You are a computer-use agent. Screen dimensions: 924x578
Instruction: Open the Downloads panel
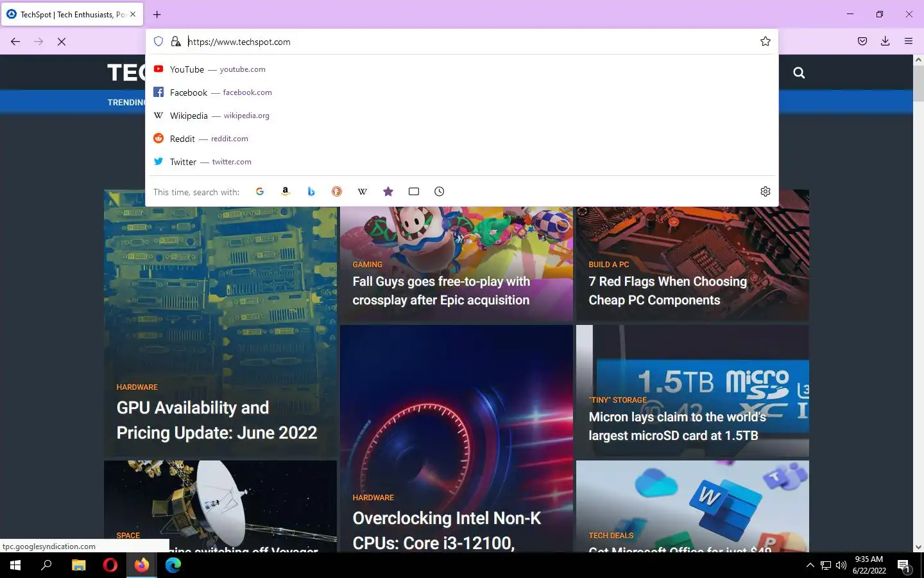pos(886,41)
